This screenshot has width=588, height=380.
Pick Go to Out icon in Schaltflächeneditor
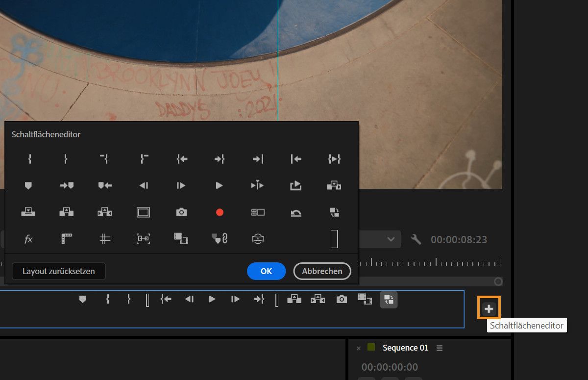click(x=219, y=159)
